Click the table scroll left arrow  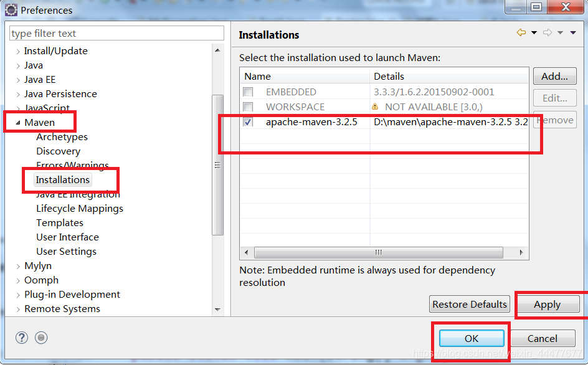[x=247, y=252]
